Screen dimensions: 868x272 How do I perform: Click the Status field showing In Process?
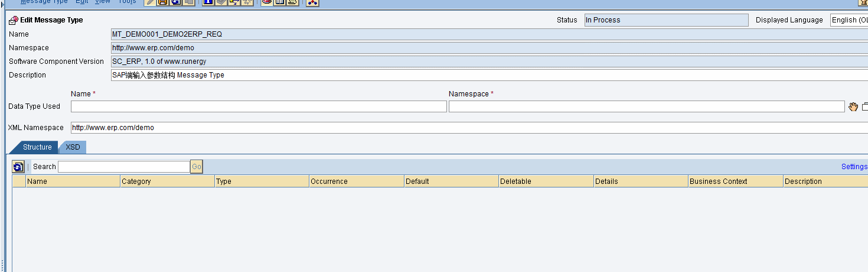666,20
